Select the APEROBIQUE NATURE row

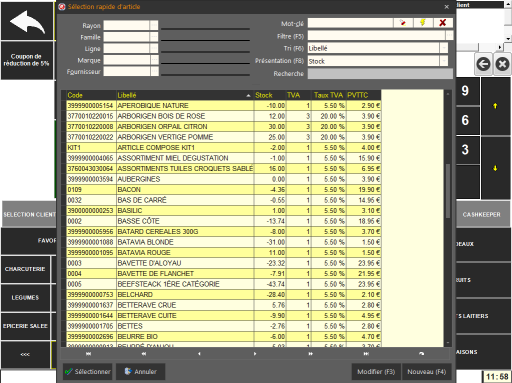(223, 106)
